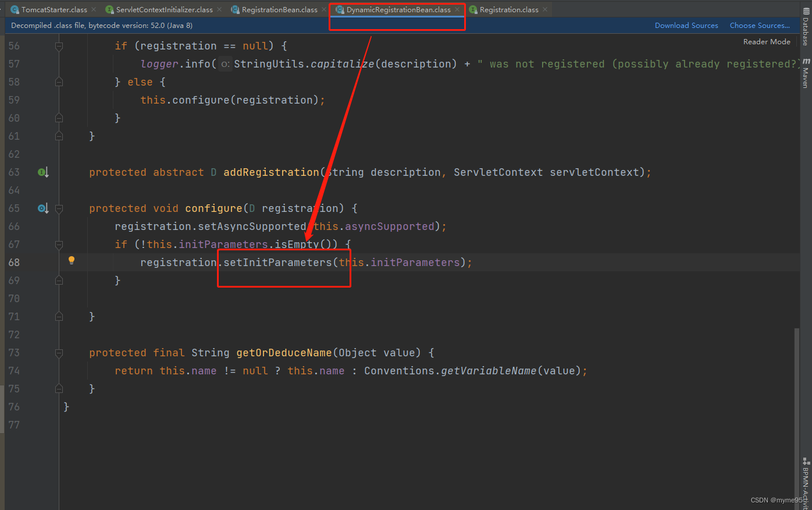
Task: Collapse the code fold at line 56
Action: [x=58, y=45]
